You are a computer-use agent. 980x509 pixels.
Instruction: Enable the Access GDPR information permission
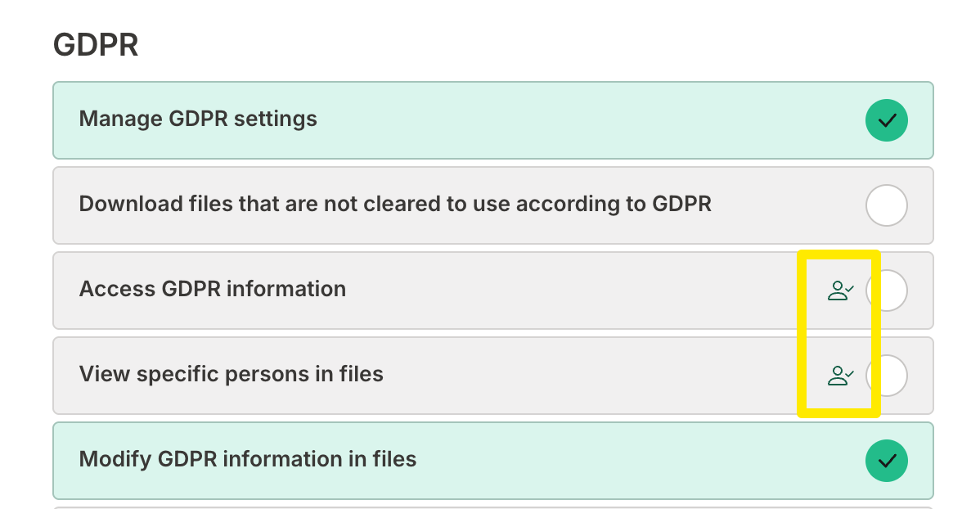pyautogui.click(x=893, y=291)
